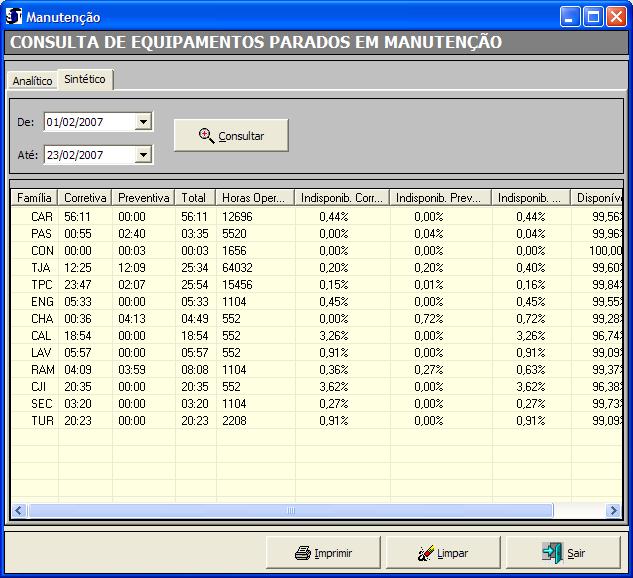Switch to the Analítico tab
This screenshot has height=578, width=633.
[32, 81]
